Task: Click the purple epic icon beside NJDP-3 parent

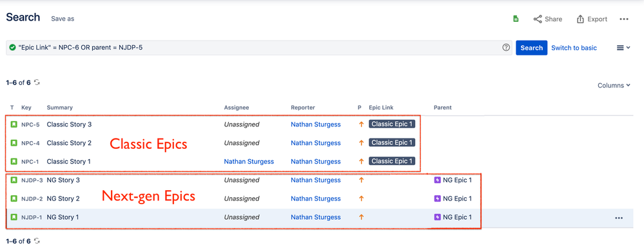Action: click(438, 180)
